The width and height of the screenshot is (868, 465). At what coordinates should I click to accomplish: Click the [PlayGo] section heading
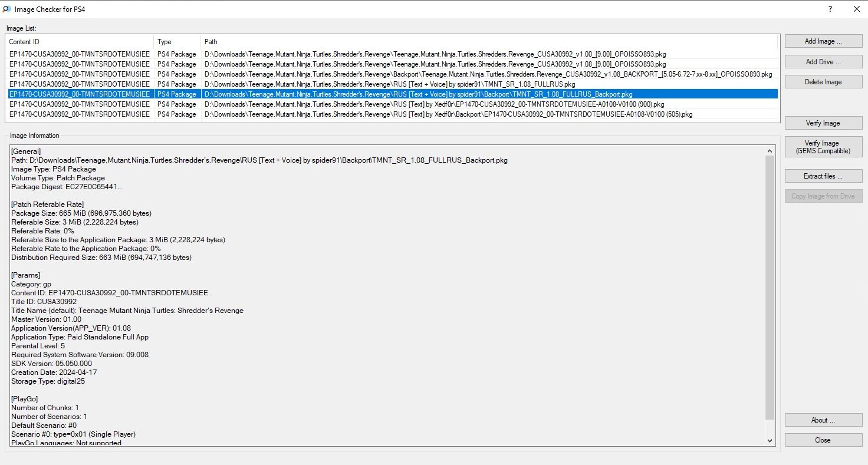pyautogui.click(x=25, y=399)
